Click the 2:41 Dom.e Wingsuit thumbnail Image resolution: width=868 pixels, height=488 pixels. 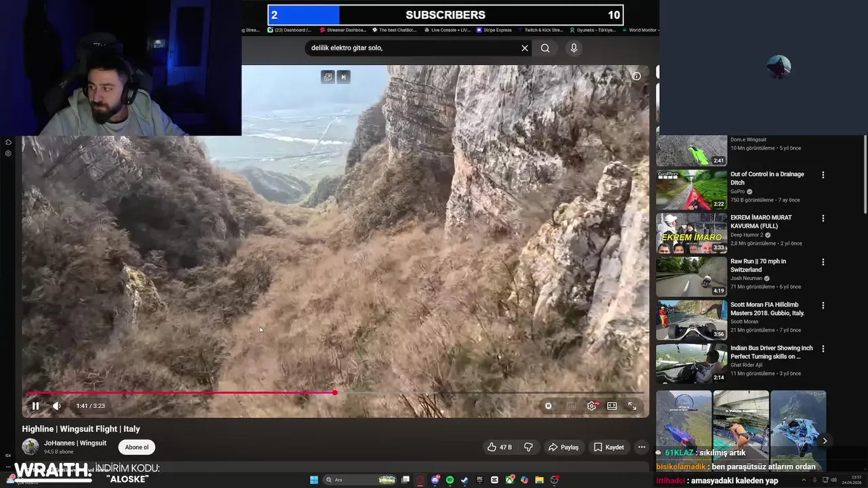pyautogui.click(x=692, y=150)
